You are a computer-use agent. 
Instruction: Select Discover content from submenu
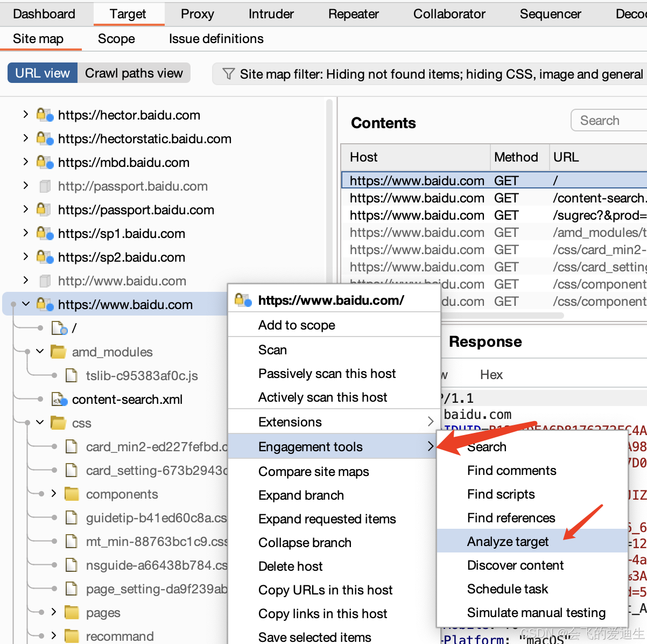pos(532,565)
